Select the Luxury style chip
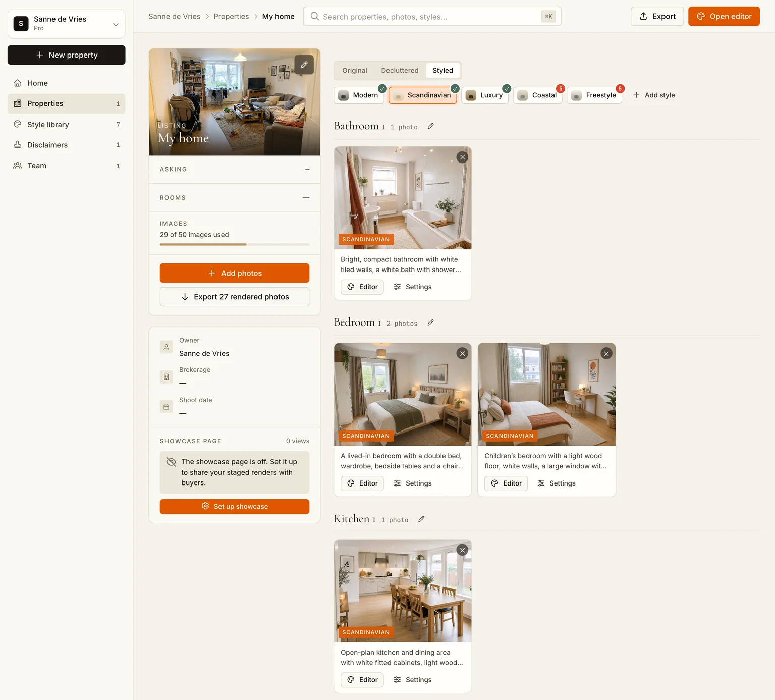775x700 pixels. click(485, 95)
